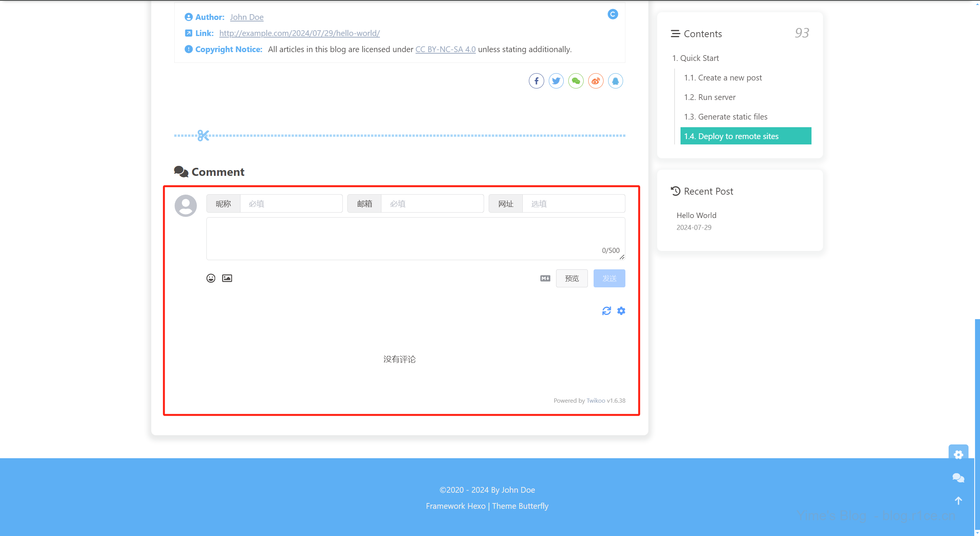Open the emoji picker in comment box
Image resolution: width=980 pixels, height=536 pixels.
click(x=211, y=278)
